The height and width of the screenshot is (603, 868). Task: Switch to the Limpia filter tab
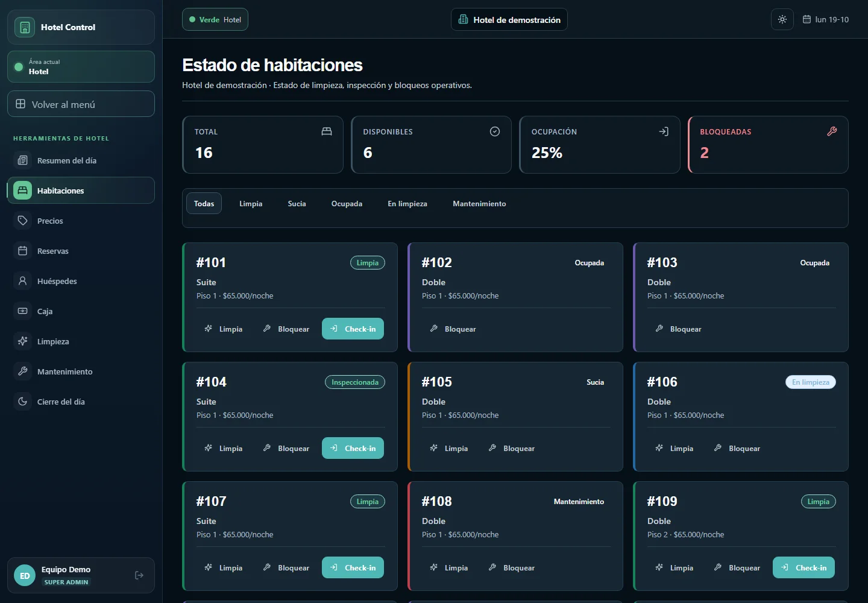pos(251,204)
